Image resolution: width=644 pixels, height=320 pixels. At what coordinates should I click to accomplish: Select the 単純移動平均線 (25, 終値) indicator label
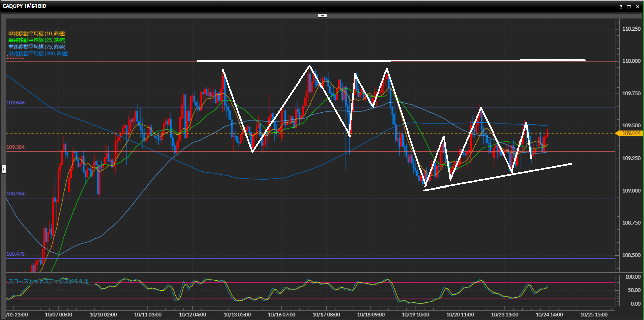[x=37, y=40]
